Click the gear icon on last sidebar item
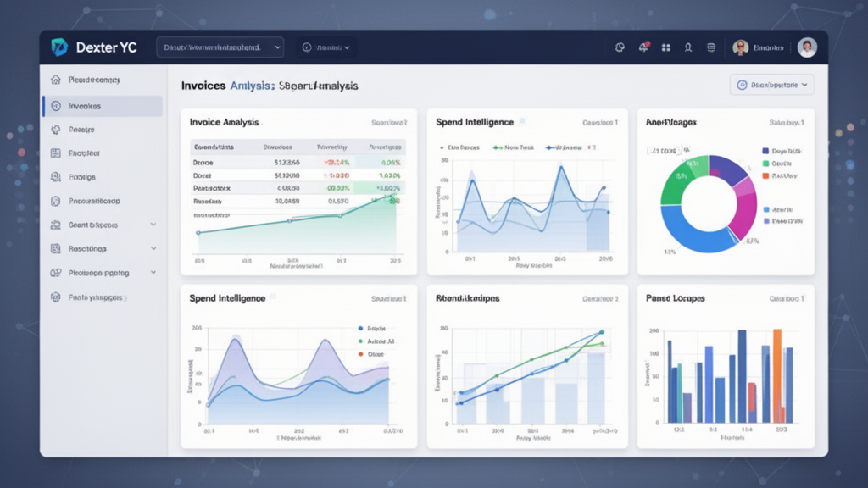 tap(56, 297)
